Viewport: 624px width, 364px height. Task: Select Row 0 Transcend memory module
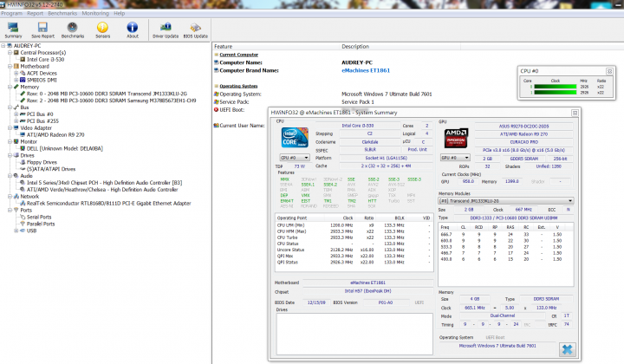pyautogui.click(x=107, y=94)
